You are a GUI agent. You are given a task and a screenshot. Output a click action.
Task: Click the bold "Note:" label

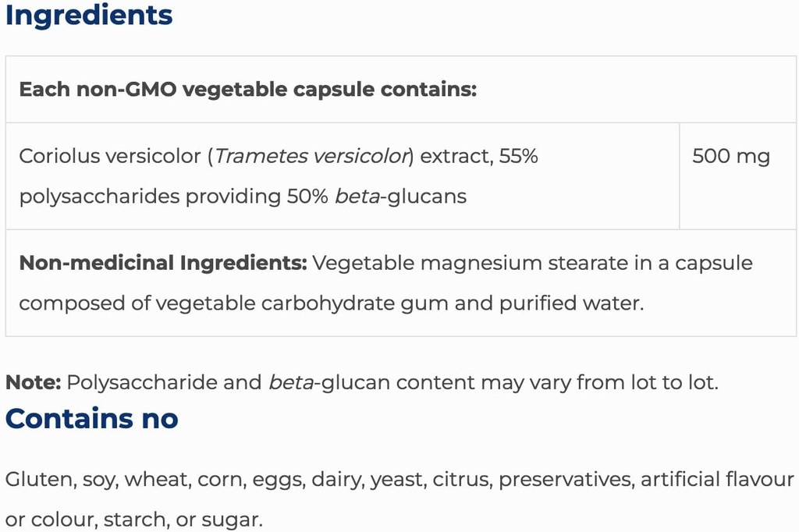[x=34, y=383]
